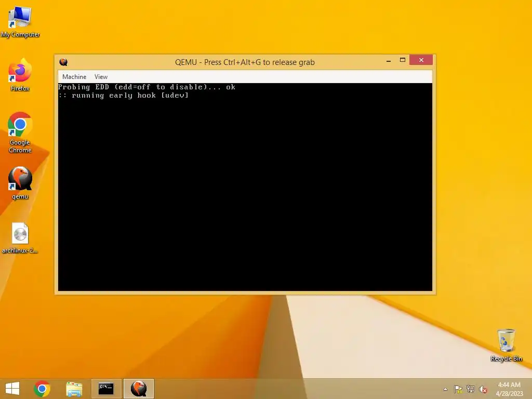Image resolution: width=532 pixels, height=399 pixels.
Task: Click the QEMU taskbar button
Action: click(139, 389)
